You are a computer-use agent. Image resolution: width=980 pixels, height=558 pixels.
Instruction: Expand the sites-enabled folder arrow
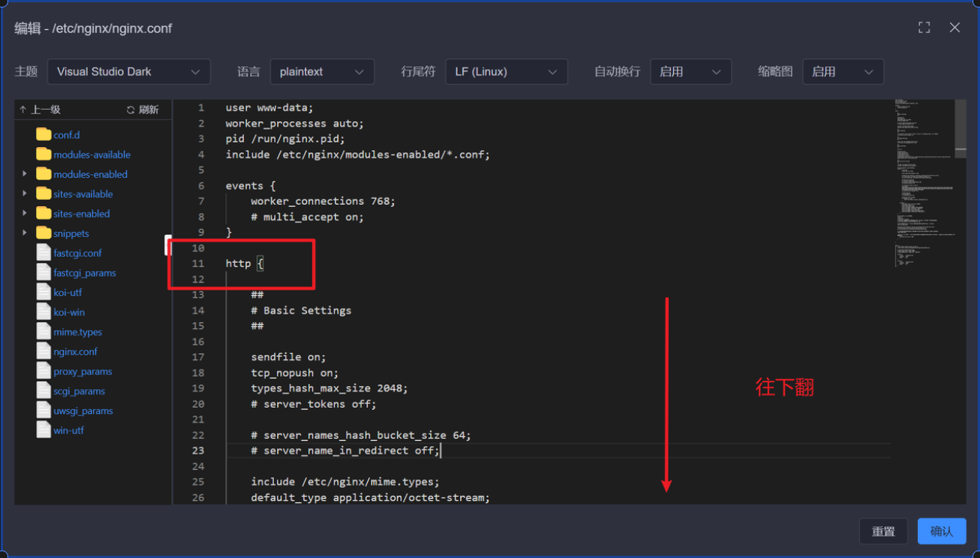(x=25, y=213)
